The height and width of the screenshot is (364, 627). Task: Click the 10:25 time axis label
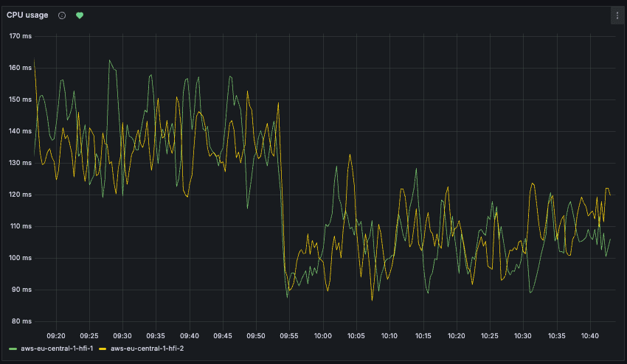pos(490,336)
